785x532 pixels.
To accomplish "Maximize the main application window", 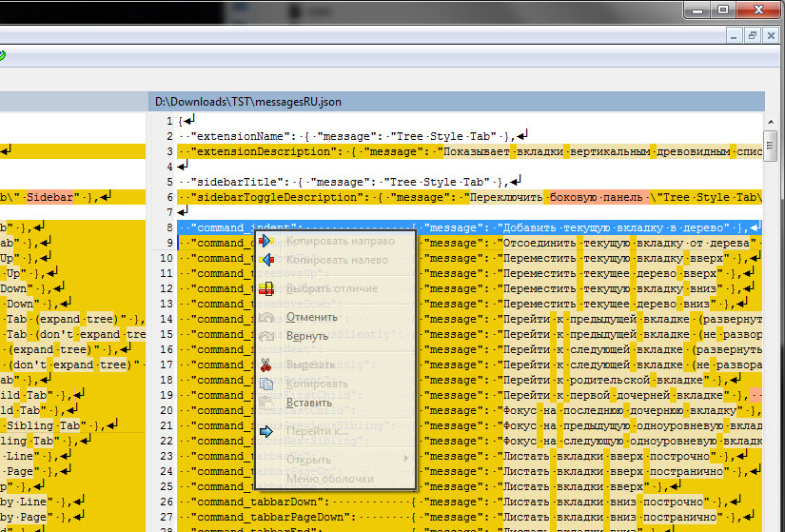I will [723, 10].
